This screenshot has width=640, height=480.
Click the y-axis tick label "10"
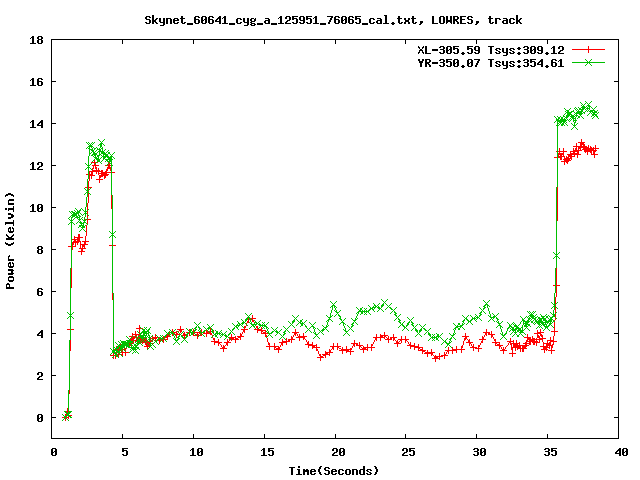click(36, 208)
